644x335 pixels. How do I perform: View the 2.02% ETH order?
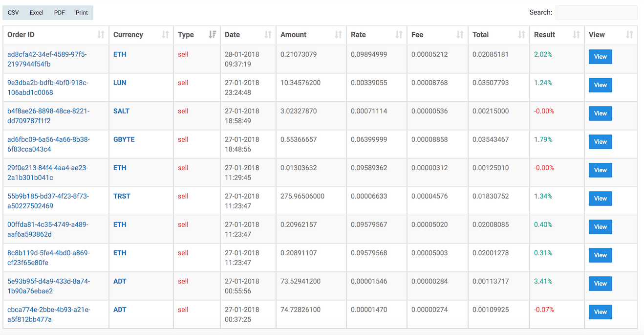pyautogui.click(x=601, y=57)
